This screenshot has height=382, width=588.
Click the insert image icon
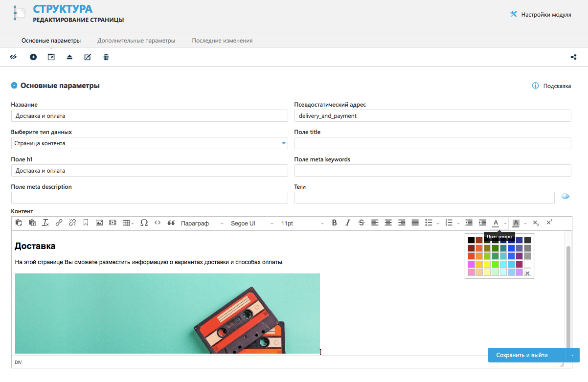[x=99, y=223]
